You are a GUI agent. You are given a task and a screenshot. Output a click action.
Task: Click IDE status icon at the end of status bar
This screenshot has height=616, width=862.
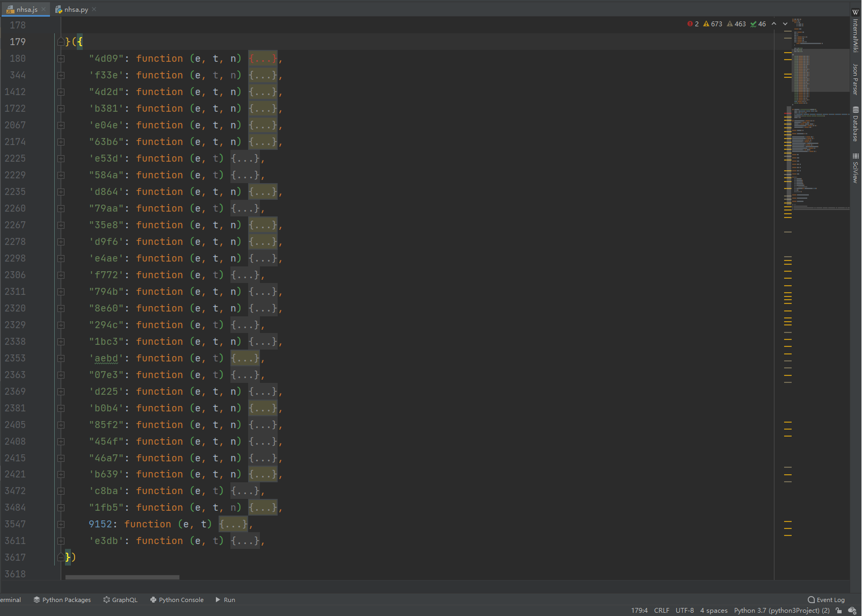(852, 611)
